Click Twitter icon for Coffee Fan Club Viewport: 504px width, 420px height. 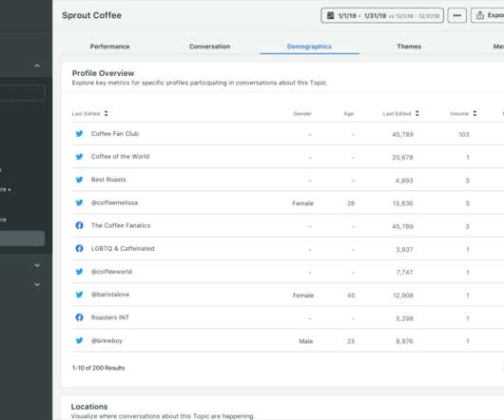(x=79, y=134)
